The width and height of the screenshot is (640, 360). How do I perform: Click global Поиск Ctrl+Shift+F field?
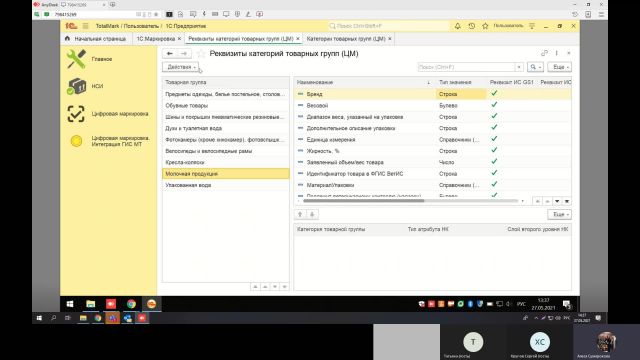(x=388, y=26)
